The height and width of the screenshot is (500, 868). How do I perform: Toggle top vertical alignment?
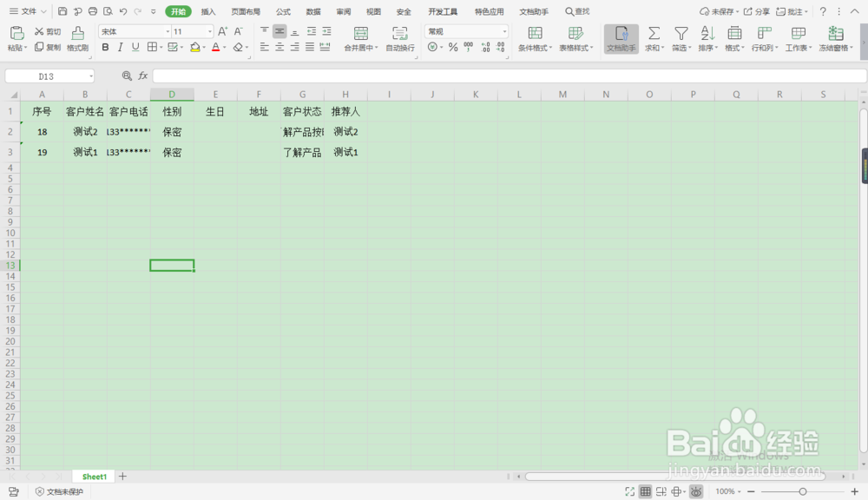(265, 31)
